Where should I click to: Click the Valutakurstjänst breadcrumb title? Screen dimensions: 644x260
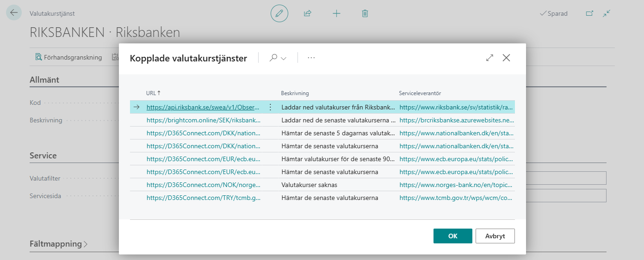(x=52, y=13)
